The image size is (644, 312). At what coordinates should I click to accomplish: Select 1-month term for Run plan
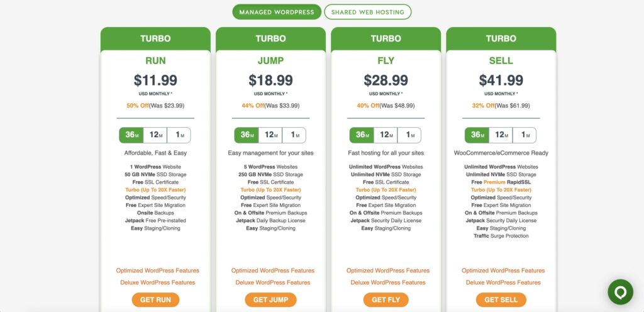click(179, 135)
